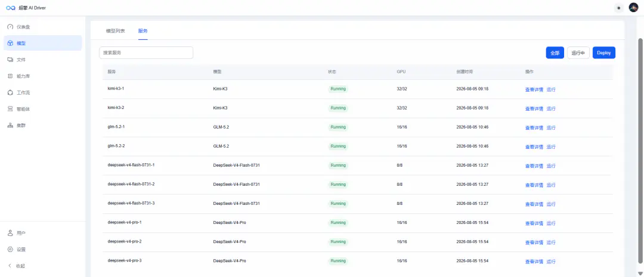Click 运行 for glm-5.2-2

click(551, 147)
